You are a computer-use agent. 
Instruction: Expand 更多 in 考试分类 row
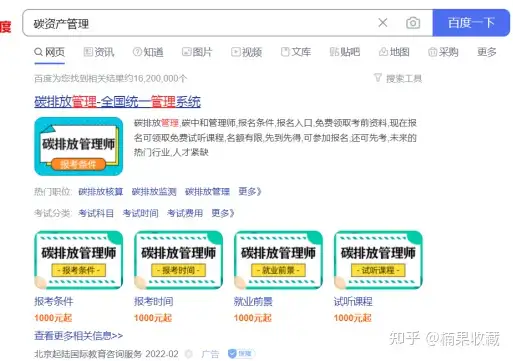coord(223,213)
